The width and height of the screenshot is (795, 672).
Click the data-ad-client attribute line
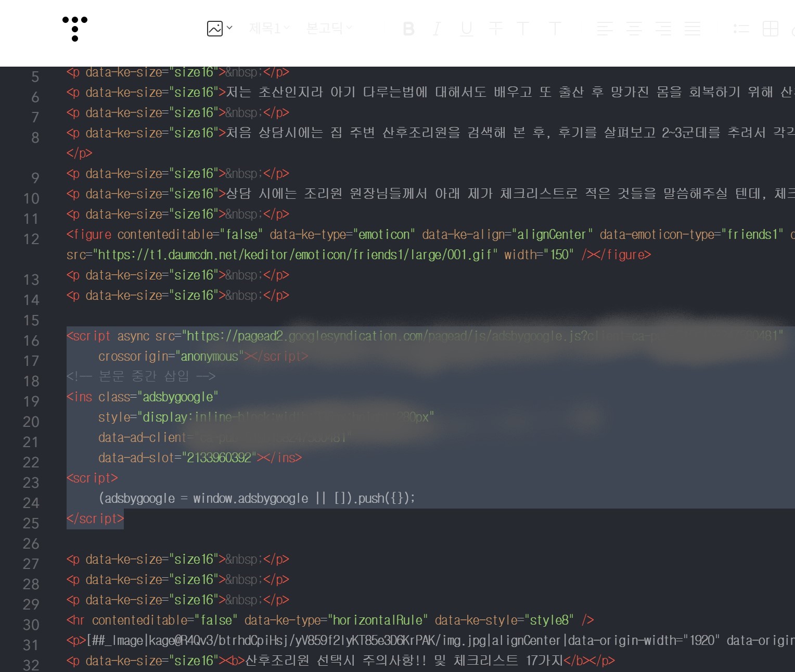[x=225, y=438]
